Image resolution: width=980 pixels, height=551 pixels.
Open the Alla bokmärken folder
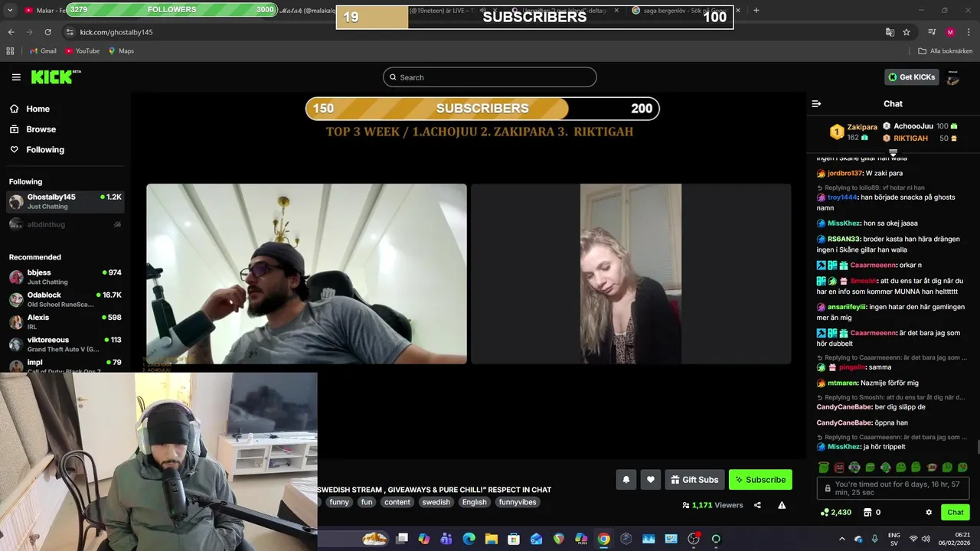pyautogui.click(x=946, y=51)
